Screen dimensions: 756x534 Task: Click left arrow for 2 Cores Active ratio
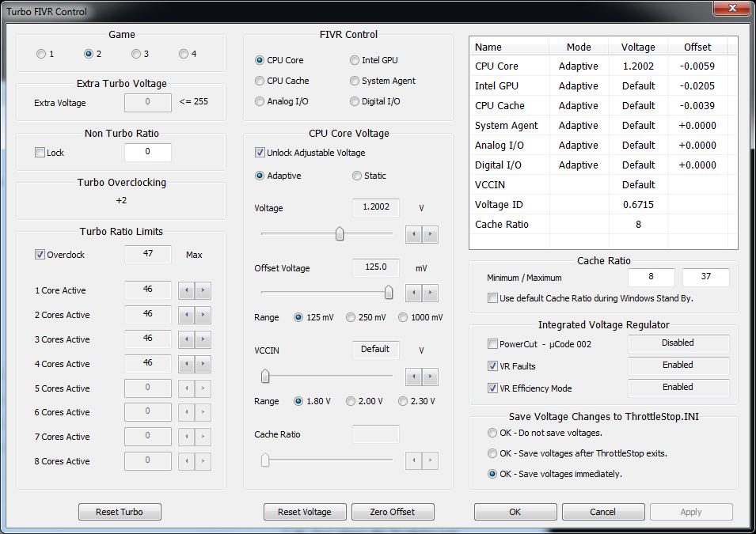186,315
